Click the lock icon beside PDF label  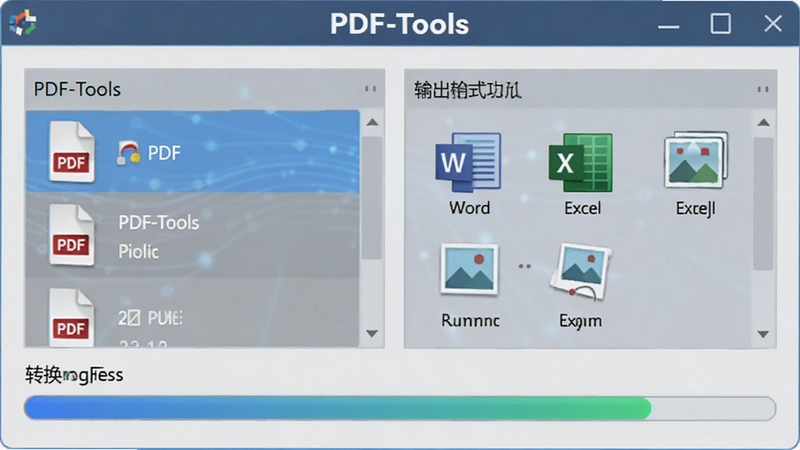pyautogui.click(x=128, y=153)
